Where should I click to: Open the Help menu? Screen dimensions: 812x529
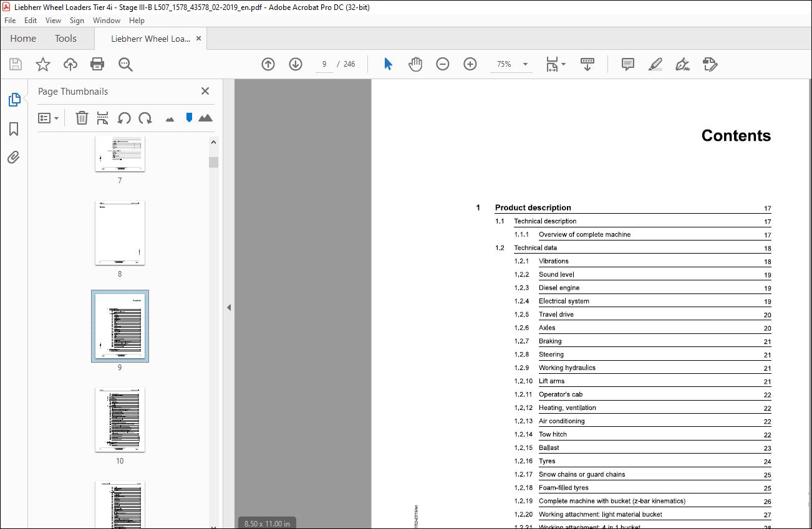pyautogui.click(x=137, y=21)
